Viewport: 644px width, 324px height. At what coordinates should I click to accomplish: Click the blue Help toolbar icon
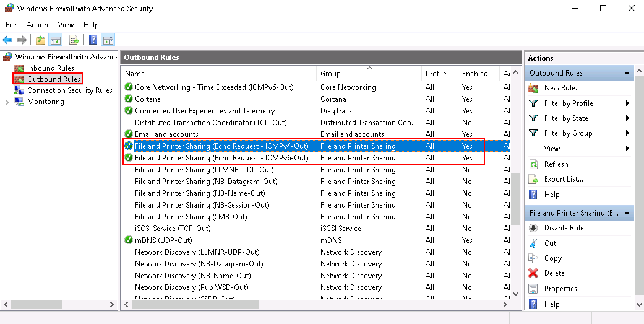coord(93,40)
